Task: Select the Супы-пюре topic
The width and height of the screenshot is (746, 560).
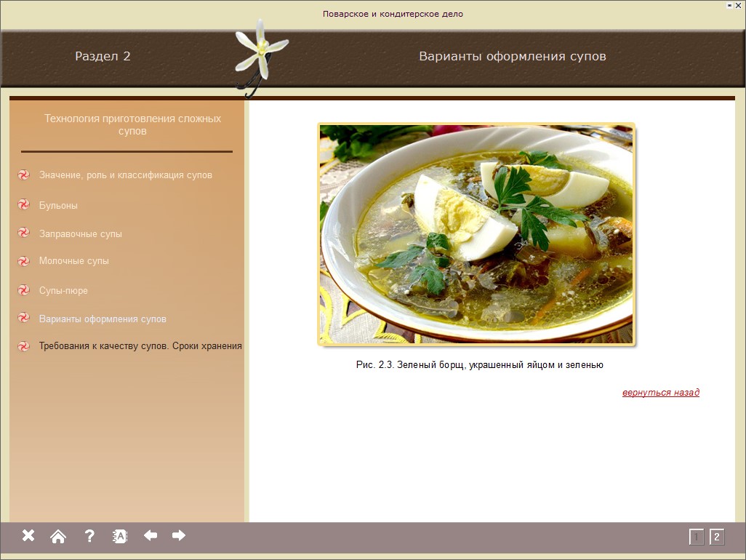Action: (x=63, y=291)
